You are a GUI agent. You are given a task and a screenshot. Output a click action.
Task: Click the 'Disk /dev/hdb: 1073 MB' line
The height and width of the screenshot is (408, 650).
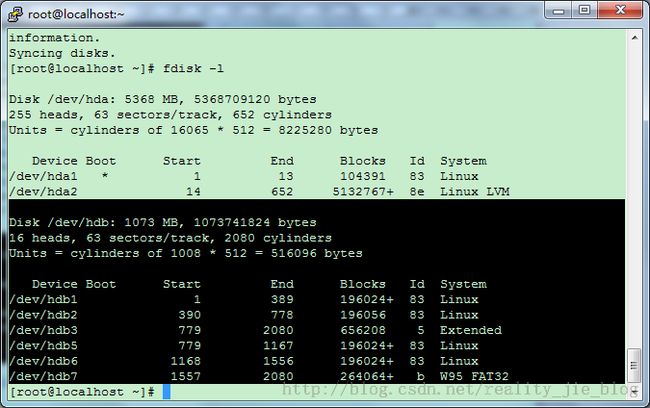coord(163,223)
